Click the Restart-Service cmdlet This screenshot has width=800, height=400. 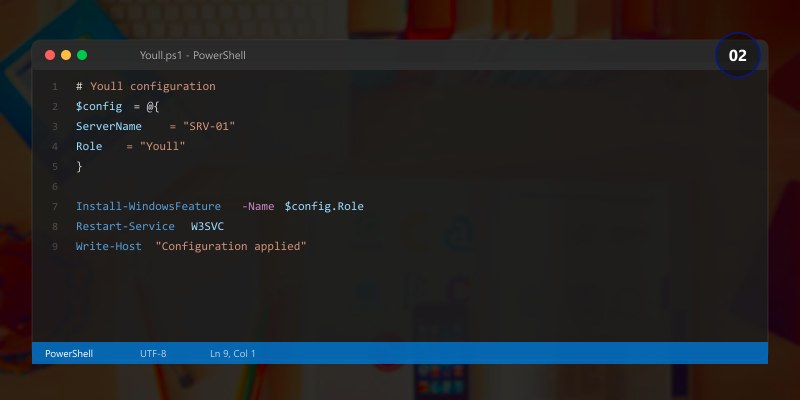125,226
